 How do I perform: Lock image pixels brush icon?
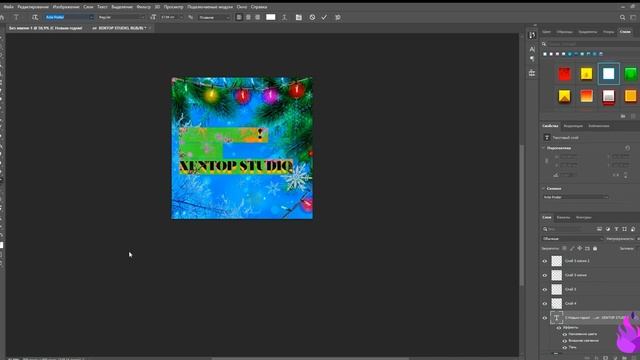tap(572, 248)
